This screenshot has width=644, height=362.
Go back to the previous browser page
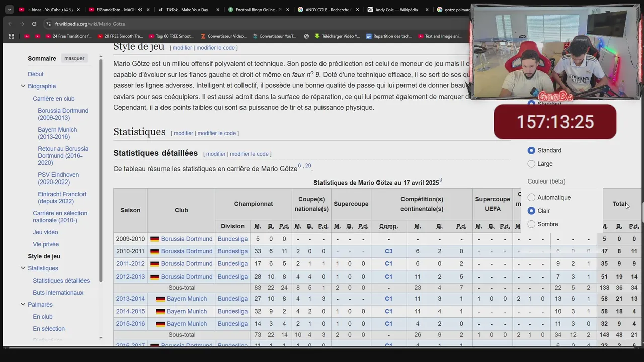click(10, 24)
